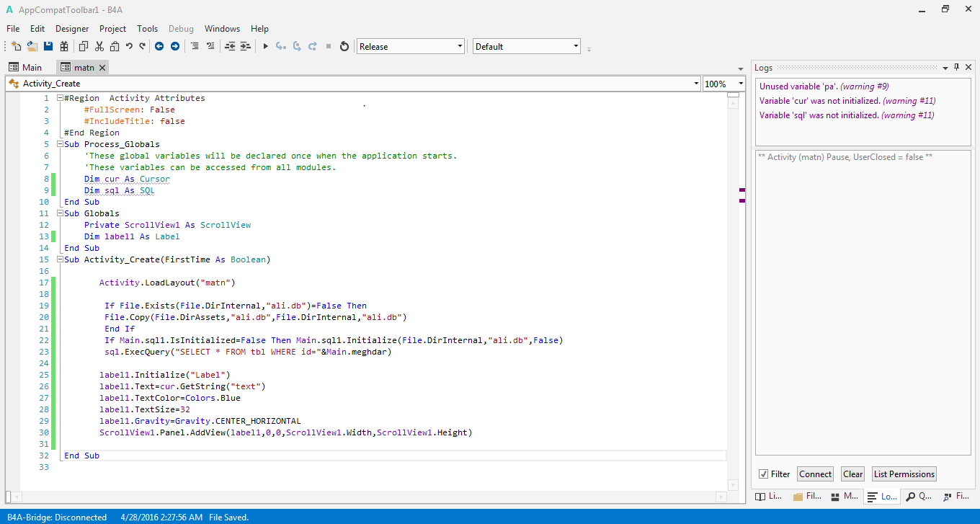Image resolution: width=980 pixels, height=524 pixels.
Task: Open the Designer menu
Action: (x=72, y=29)
